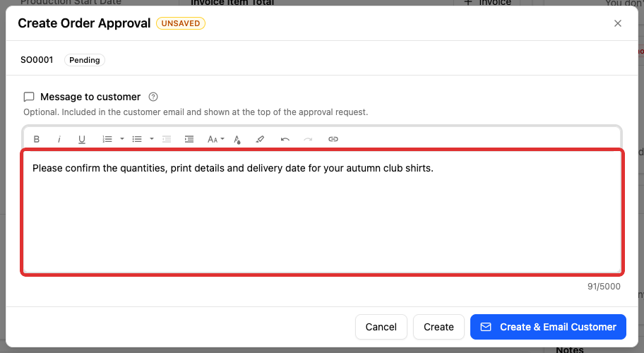The image size is (644, 353).
Task: Click Create & Email Customer button
Action: (548, 327)
